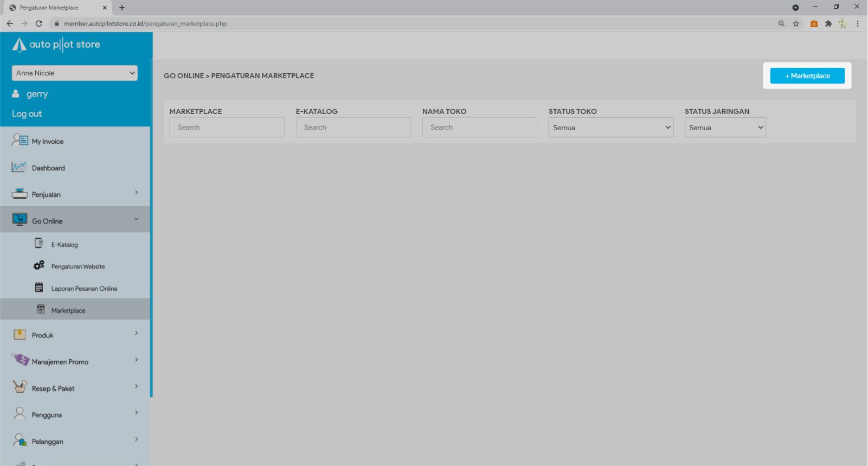Focus the Nama Toko search field
The height and width of the screenshot is (466, 868).
479,127
